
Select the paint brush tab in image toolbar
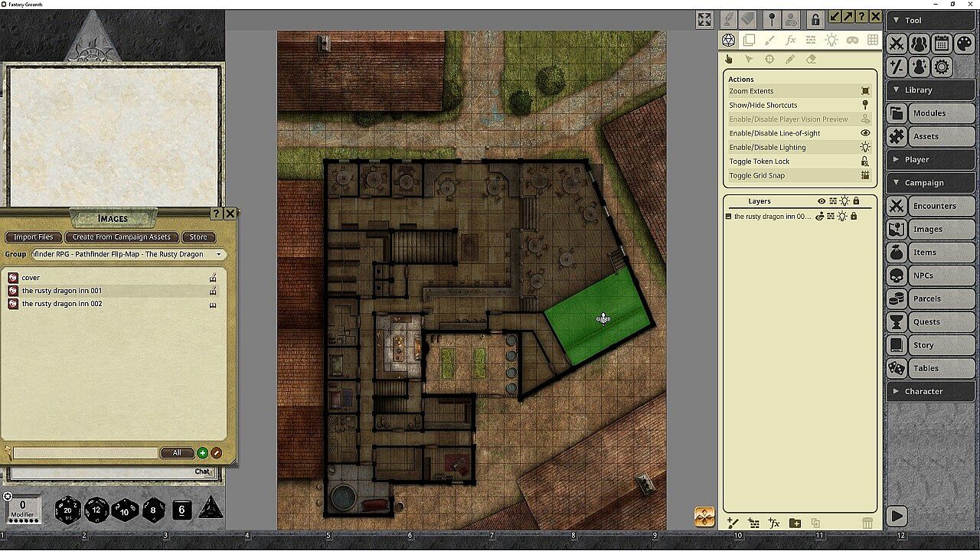click(770, 40)
